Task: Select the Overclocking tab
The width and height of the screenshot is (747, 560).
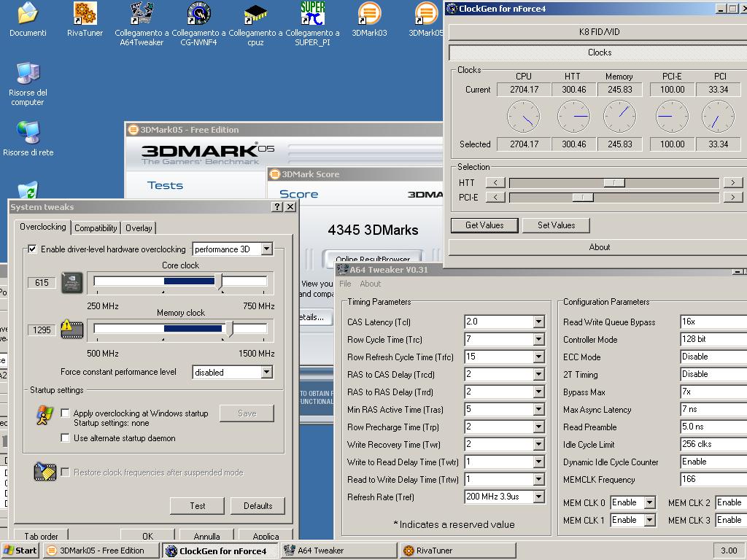Action: pos(43,227)
